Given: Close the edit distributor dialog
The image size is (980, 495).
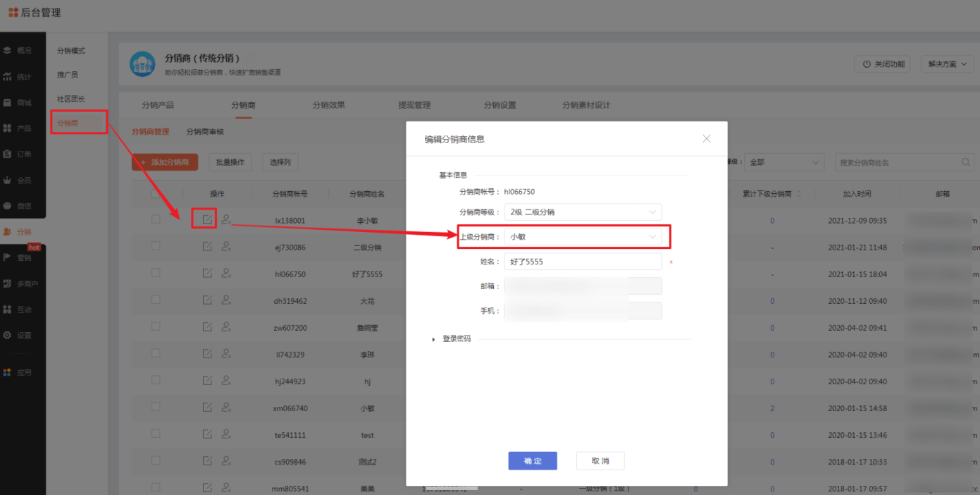Looking at the screenshot, I should (x=707, y=139).
